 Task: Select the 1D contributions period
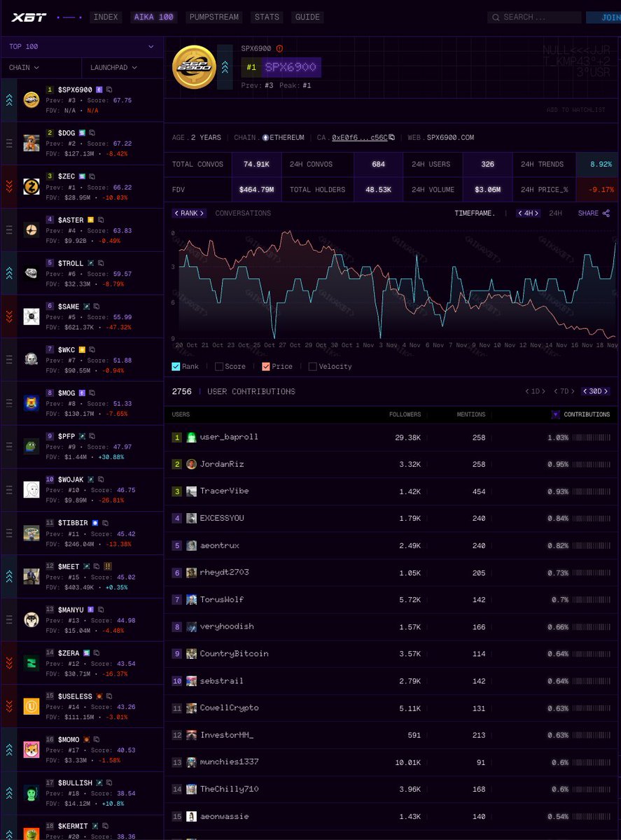(536, 391)
